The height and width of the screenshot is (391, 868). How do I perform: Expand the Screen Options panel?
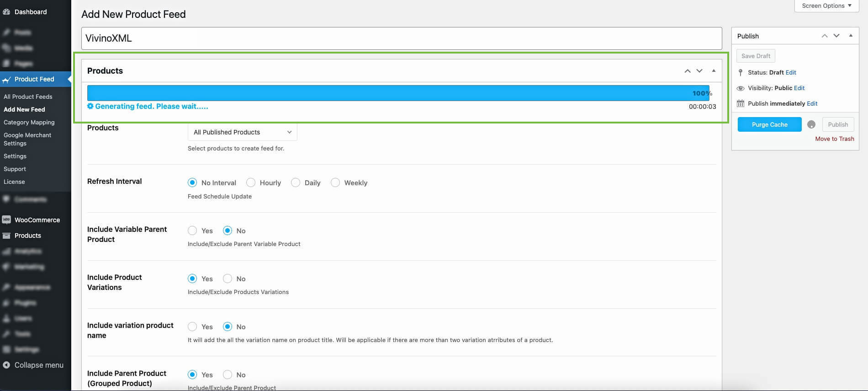tap(827, 6)
